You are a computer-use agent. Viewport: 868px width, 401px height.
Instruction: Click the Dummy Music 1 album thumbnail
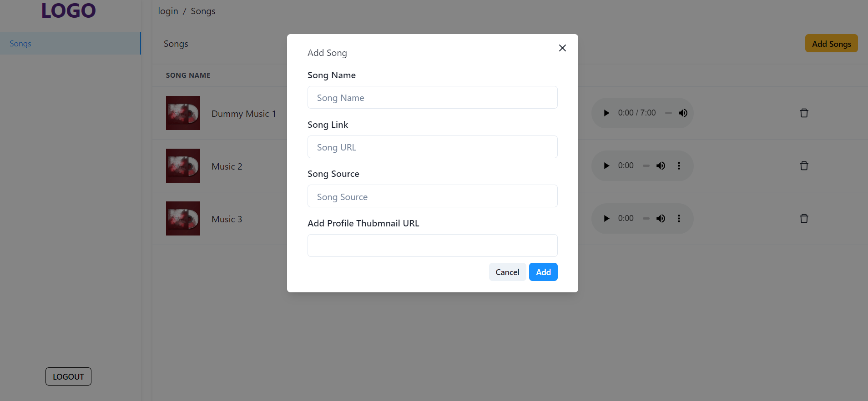pyautogui.click(x=183, y=113)
